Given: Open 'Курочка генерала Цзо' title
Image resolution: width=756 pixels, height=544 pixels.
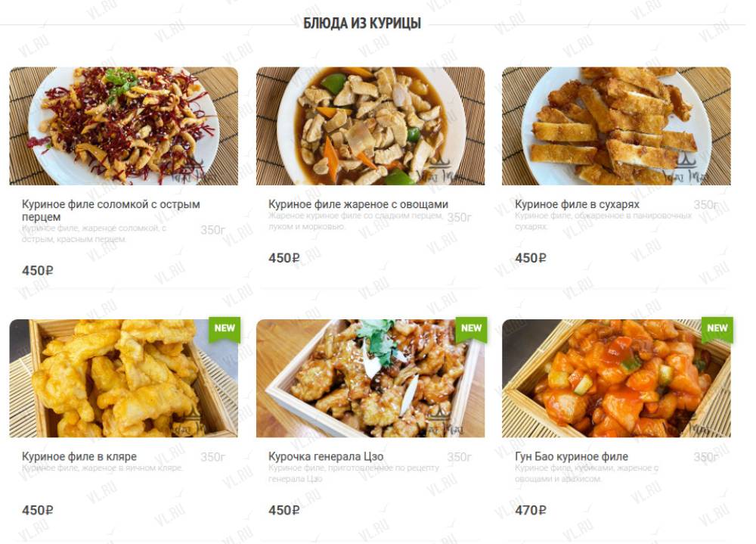Looking at the screenshot, I should click(x=326, y=456).
